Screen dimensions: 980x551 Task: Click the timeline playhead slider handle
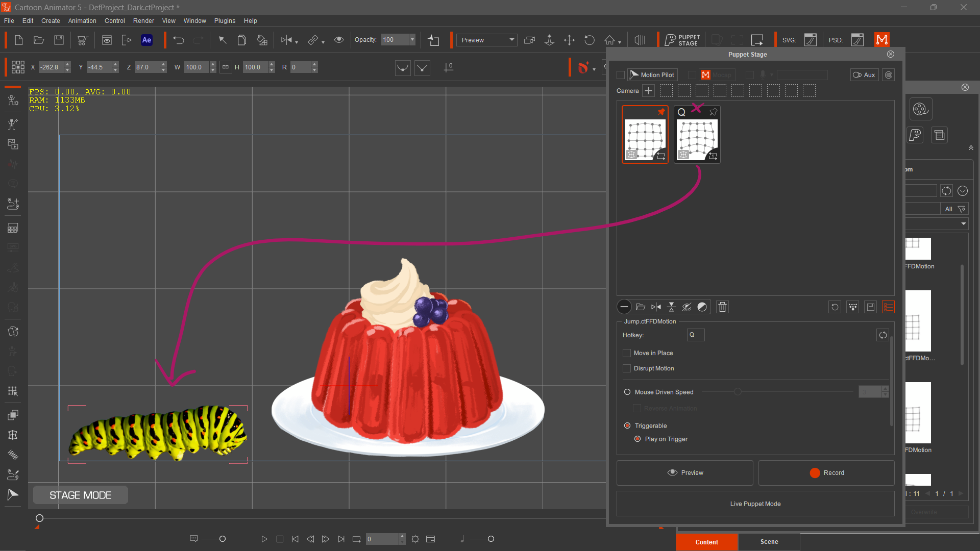pos(39,518)
